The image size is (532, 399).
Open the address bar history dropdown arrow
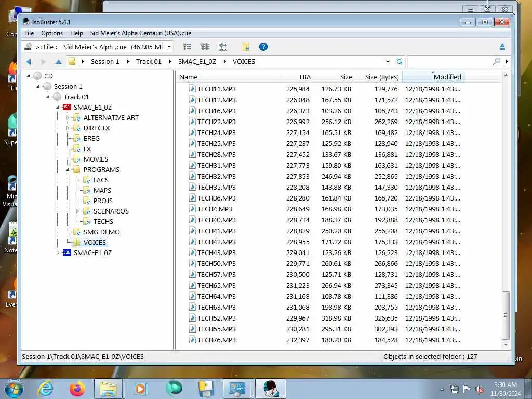[x=388, y=62]
